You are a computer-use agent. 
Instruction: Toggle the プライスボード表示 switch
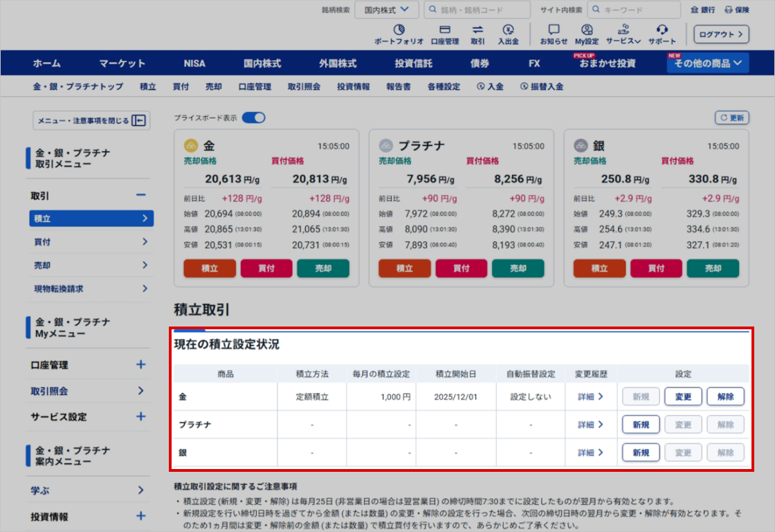[253, 118]
